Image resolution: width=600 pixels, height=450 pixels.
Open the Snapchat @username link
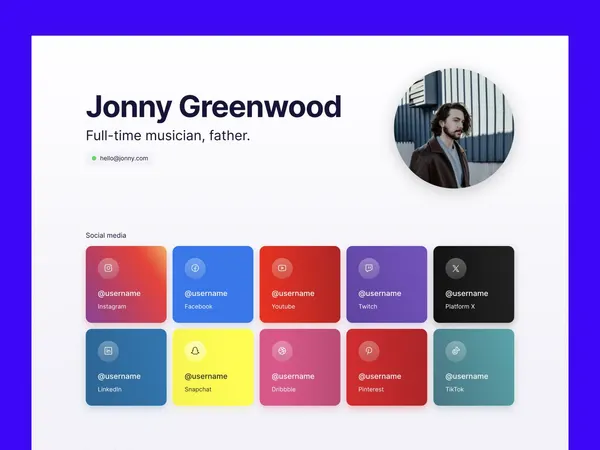click(206, 376)
